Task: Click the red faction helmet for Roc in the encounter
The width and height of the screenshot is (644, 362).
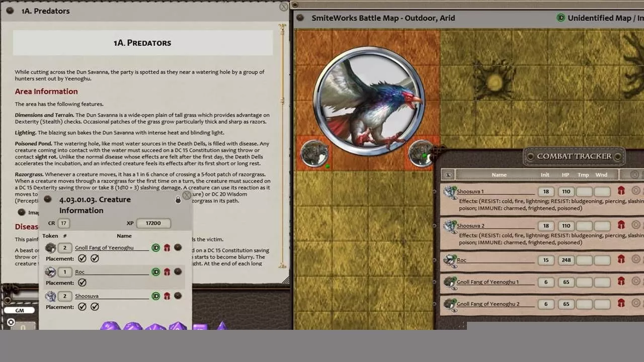Action: (167, 272)
